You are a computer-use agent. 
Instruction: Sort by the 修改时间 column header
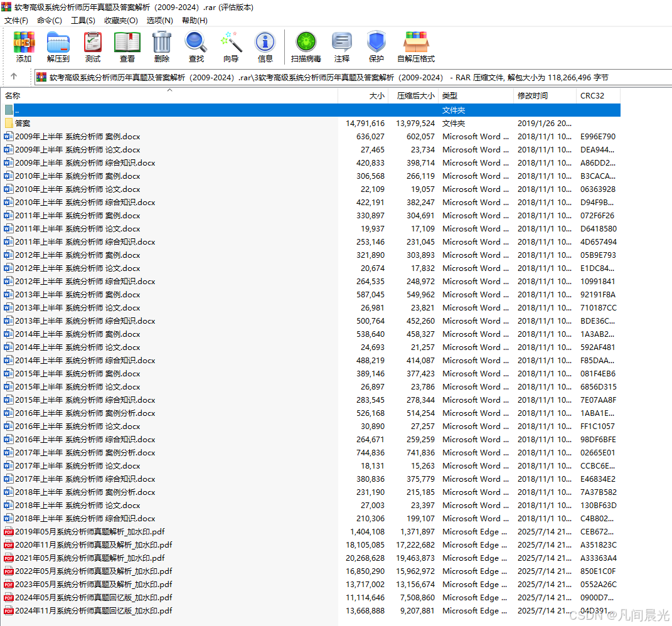pyautogui.click(x=545, y=96)
